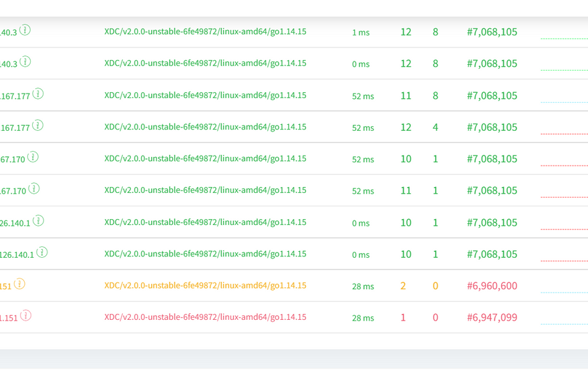The image size is (588, 382).
Task: Click the 0 ms latency in 126.140.1 row
Action: pos(361,254)
